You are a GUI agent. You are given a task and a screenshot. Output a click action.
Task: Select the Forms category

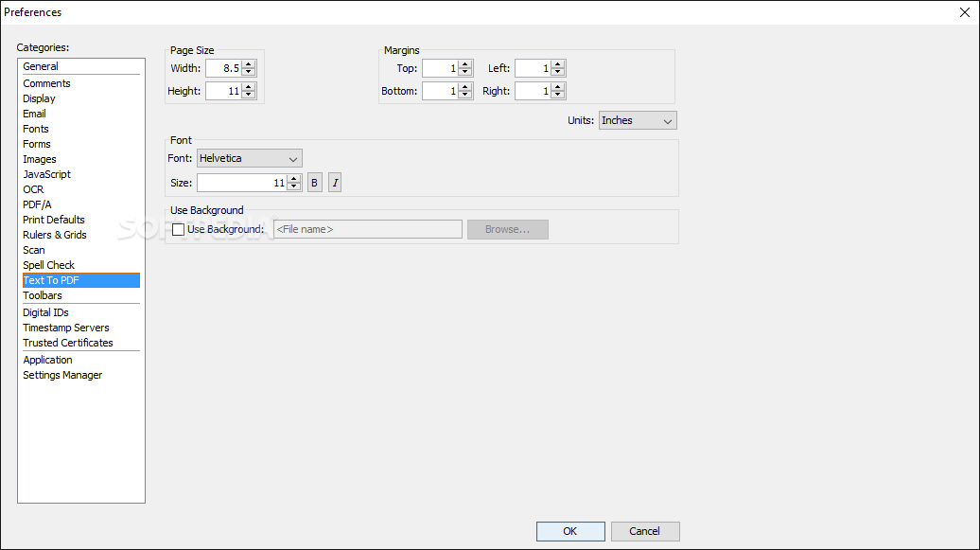pyautogui.click(x=81, y=144)
